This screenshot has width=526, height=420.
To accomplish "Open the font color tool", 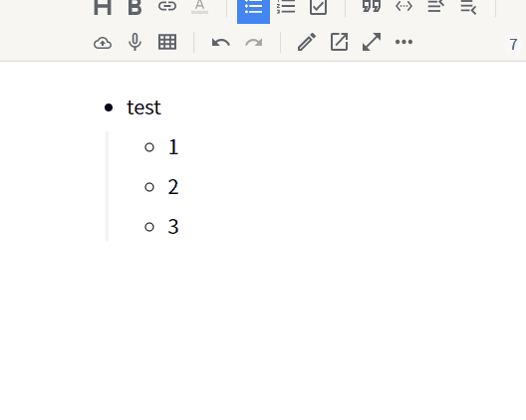I will point(199,7).
